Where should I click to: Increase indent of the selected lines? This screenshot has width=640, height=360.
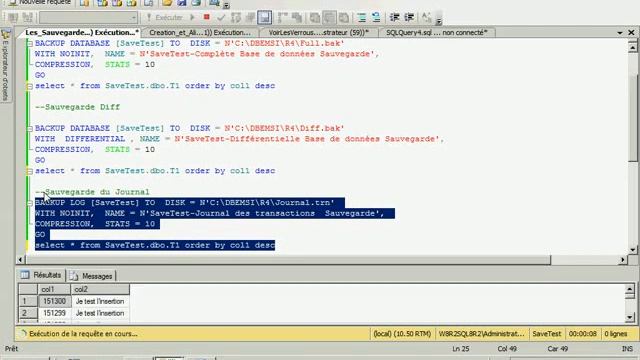pos(409,18)
